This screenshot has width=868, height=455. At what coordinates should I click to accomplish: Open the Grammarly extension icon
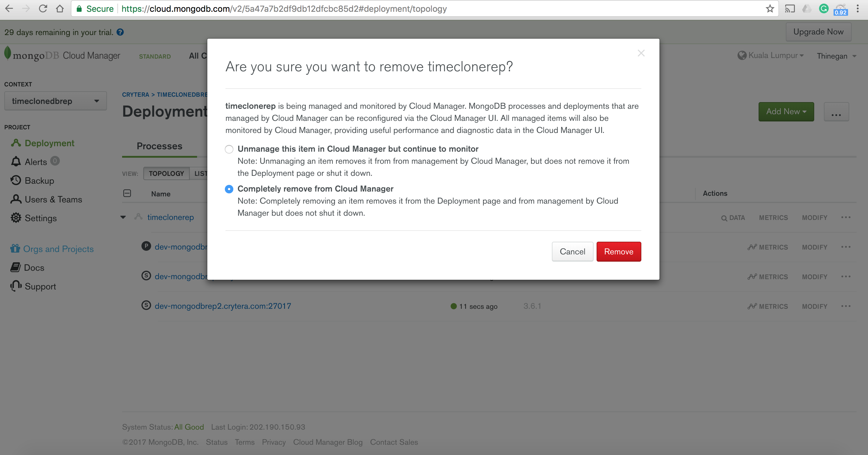(x=824, y=8)
